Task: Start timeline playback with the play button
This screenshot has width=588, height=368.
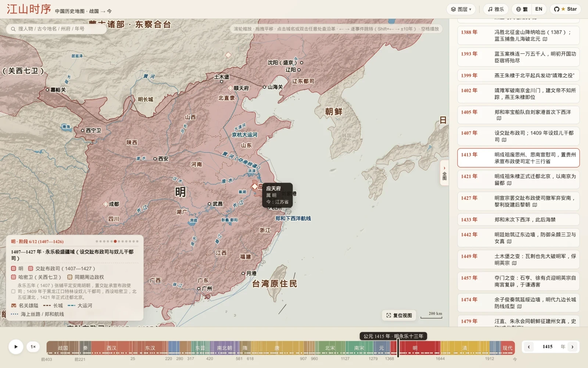Action: click(x=16, y=347)
